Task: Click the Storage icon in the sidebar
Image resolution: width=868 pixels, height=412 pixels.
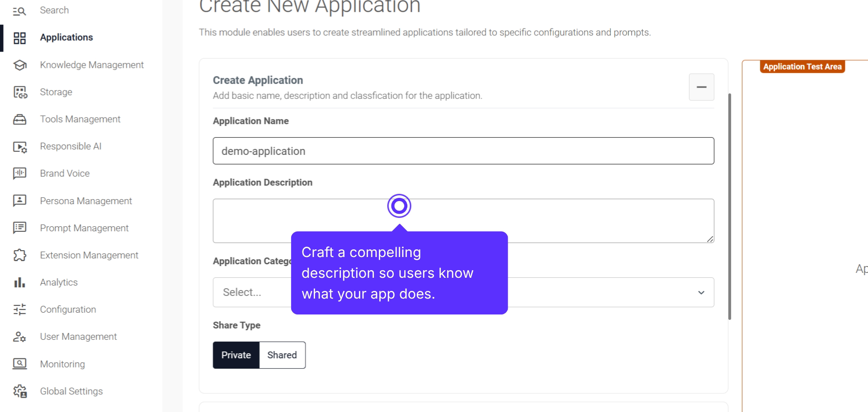Action: tap(20, 92)
